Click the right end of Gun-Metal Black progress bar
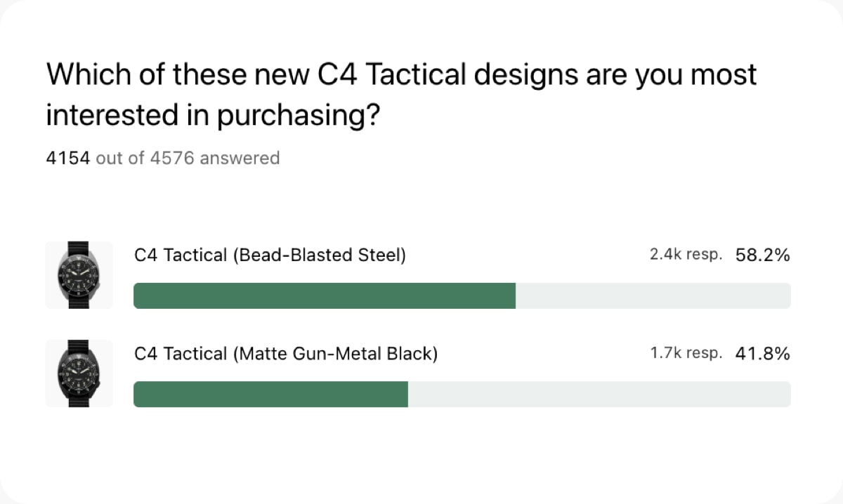This screenshot has height=504, width=843. click(x=785, y=394)
